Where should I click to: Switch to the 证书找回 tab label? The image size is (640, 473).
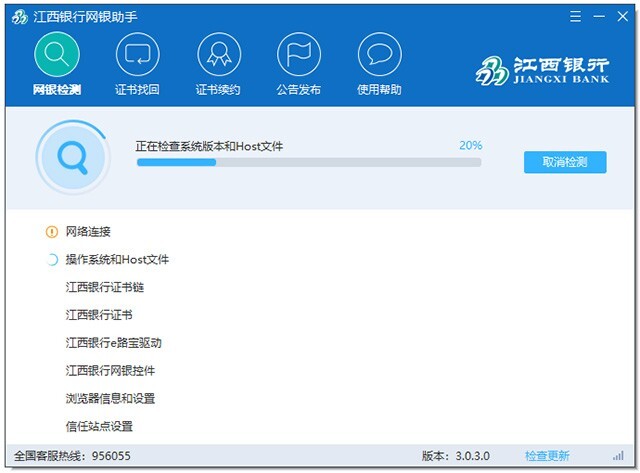pyautogui.click(x=137, y=89)
